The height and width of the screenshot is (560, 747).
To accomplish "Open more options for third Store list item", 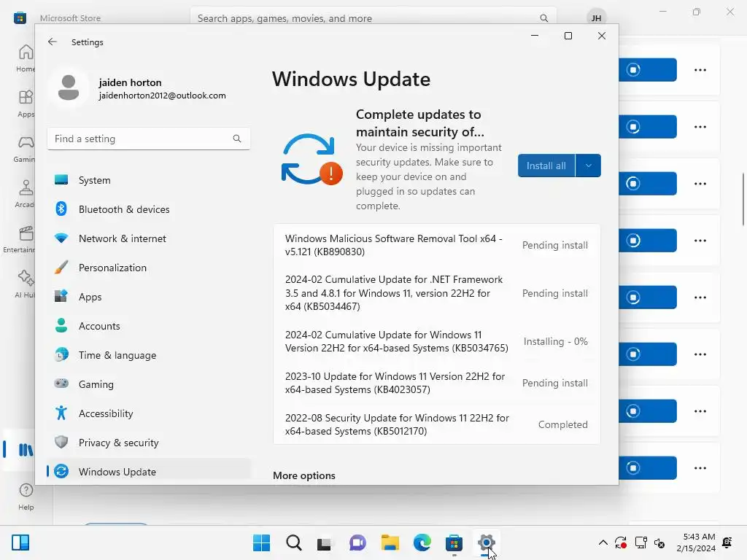I will [x=700, y=183].
